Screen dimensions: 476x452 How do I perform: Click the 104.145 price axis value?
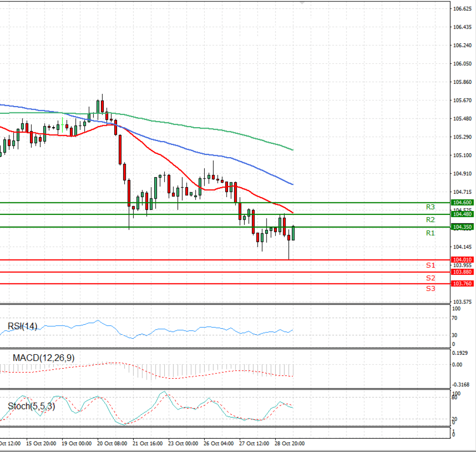coord(462,247)
